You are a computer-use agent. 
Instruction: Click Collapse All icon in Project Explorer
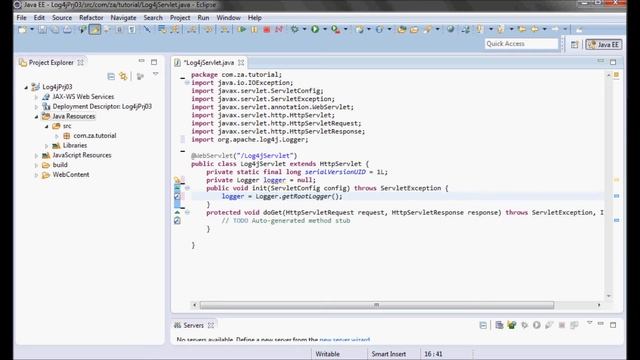111,76
